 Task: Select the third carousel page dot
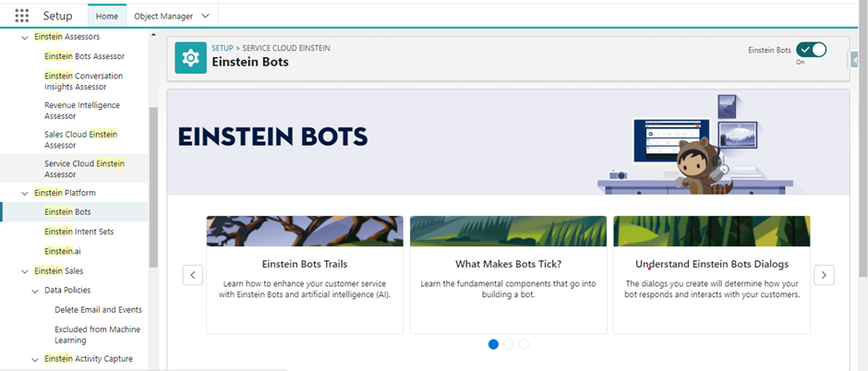pos(524,344)
